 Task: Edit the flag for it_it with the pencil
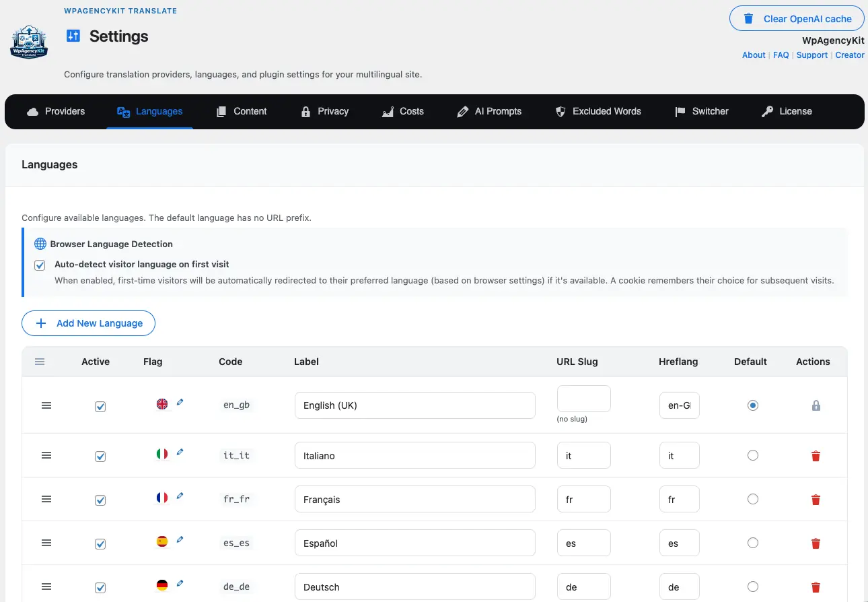tap(180, 453)
